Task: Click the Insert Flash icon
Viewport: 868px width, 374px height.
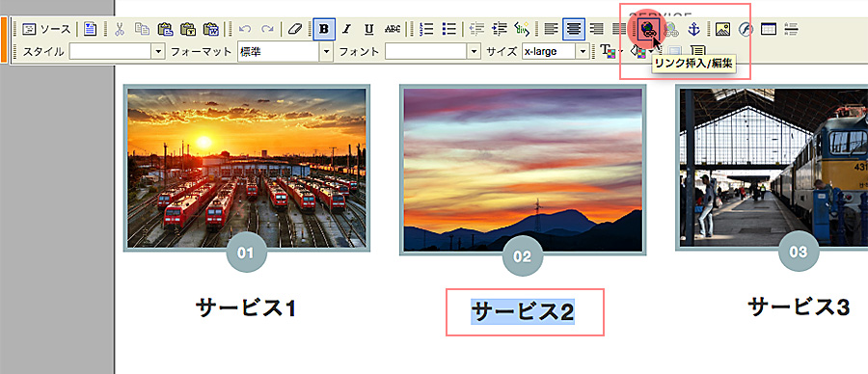Action: 746,29
